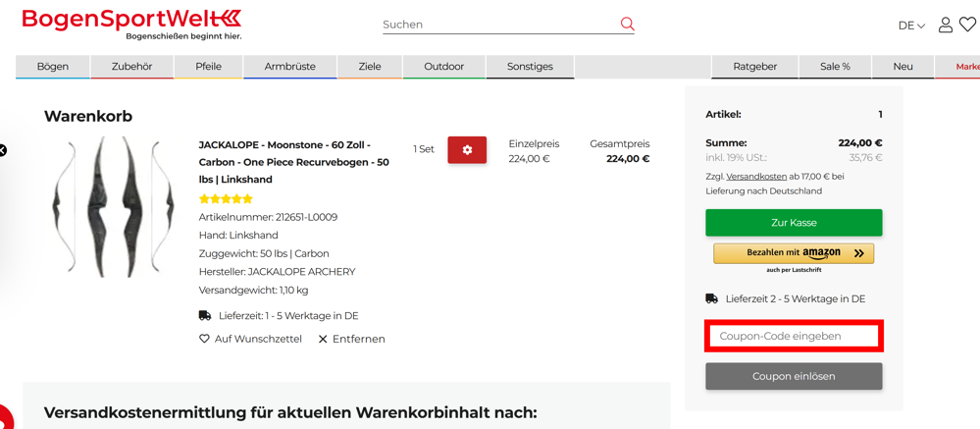Open the JACKALOPE Moonstone product title link

coord(293,162)
